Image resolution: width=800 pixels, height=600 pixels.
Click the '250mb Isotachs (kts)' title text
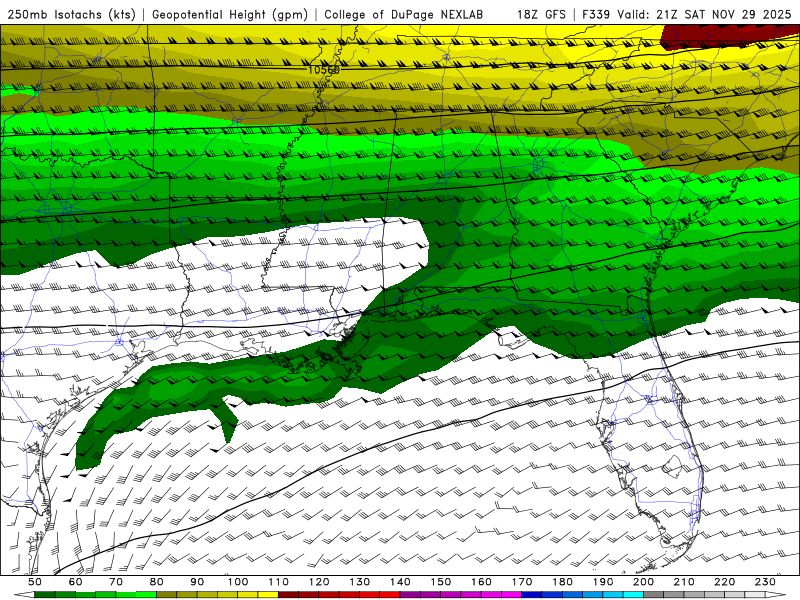(72, 14)
